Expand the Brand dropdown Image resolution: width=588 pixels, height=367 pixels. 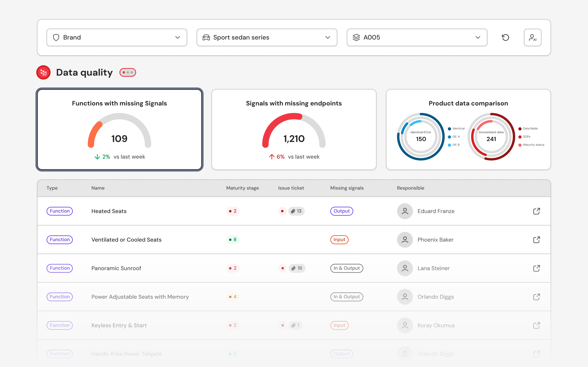[x=117, y=37]
